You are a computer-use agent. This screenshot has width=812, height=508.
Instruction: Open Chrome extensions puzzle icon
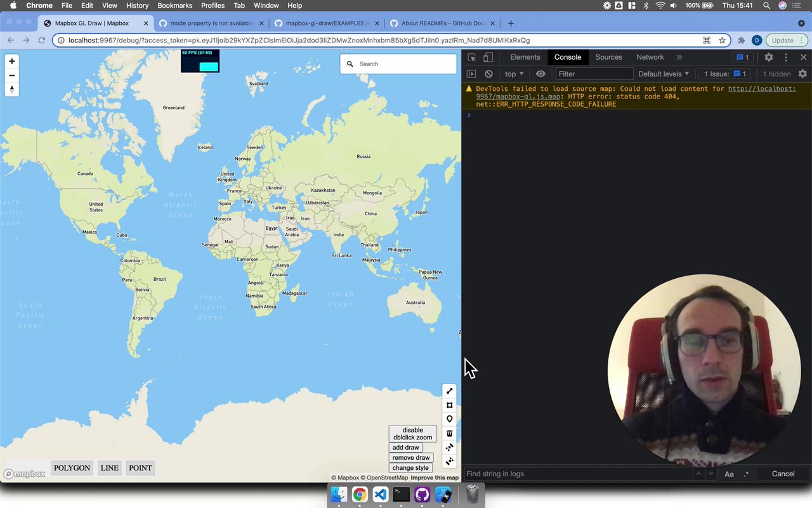(741, 40)
